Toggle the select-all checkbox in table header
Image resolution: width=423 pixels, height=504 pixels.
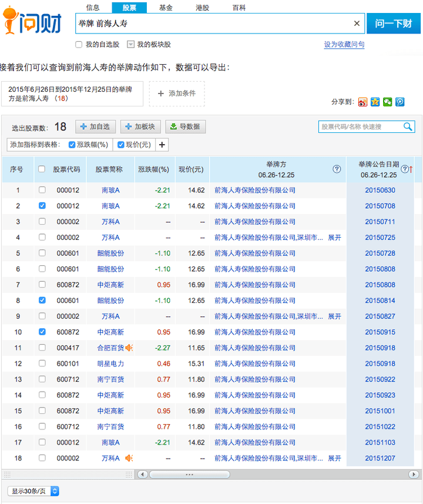point(42,169)
